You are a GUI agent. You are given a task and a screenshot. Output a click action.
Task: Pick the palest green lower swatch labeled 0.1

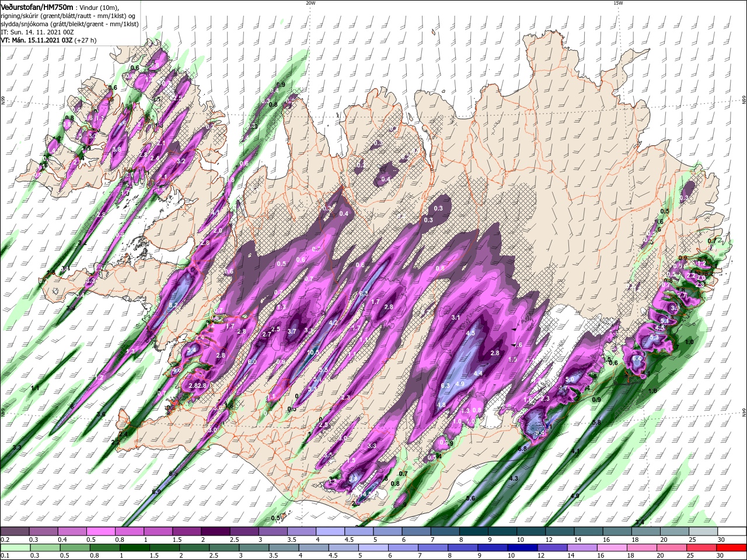15,548
